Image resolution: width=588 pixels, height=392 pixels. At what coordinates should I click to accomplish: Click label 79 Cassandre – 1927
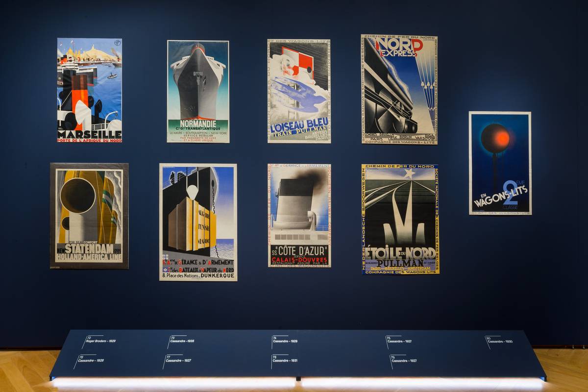click(x=404, y=360)
